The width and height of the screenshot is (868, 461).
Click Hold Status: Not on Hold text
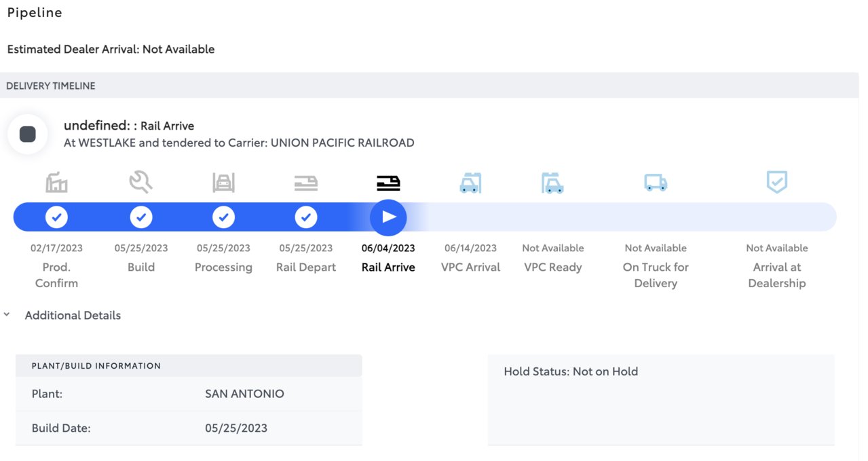pos(571,371)
